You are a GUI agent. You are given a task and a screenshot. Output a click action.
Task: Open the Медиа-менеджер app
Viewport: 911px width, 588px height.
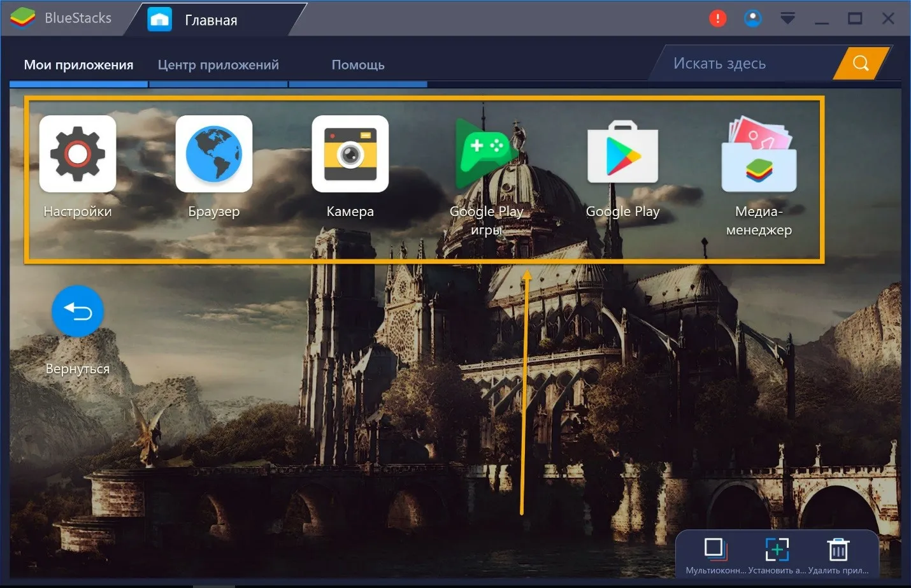coord(759,154)
